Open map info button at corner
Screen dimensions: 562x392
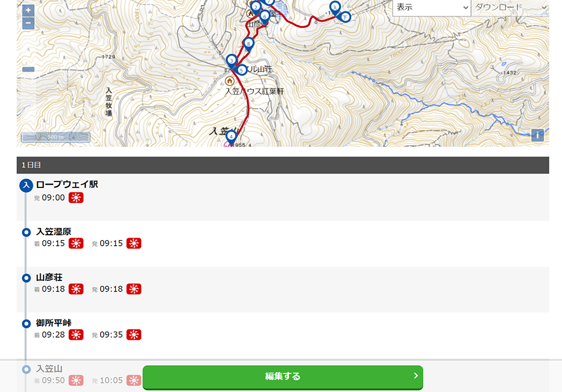pyautogui.click(x=537, y=135)
